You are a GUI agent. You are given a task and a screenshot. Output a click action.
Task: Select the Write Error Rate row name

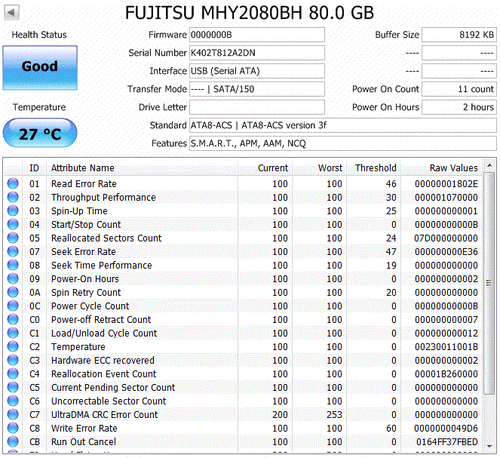click(84, 428)
